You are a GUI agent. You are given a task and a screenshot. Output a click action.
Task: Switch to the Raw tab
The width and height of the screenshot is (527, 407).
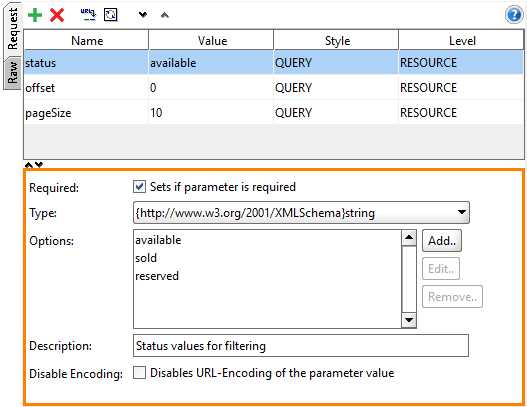[x=12, y=73]
